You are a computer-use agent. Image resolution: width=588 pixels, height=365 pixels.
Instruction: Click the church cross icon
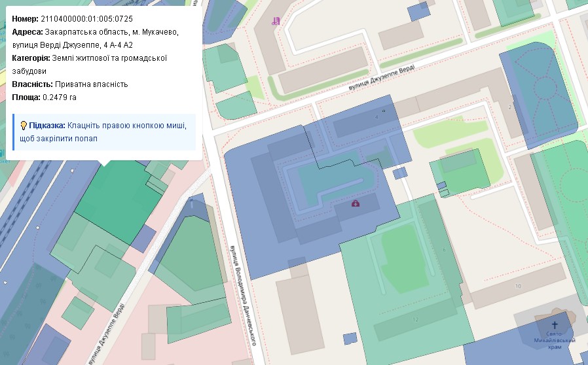click(x=555, y=324)
